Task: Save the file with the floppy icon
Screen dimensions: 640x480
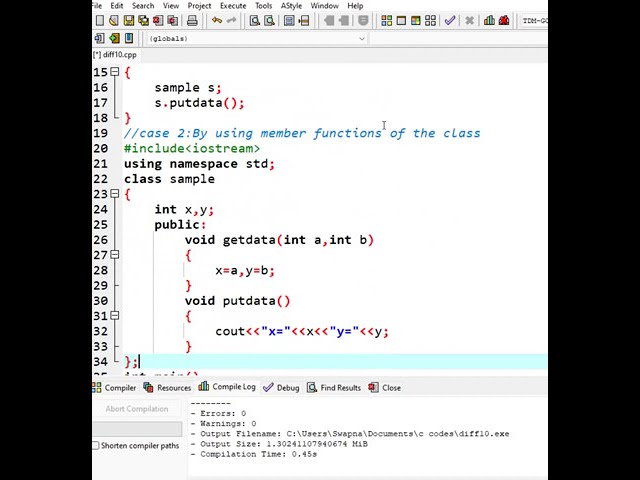Action: click(x=129, y=20)
